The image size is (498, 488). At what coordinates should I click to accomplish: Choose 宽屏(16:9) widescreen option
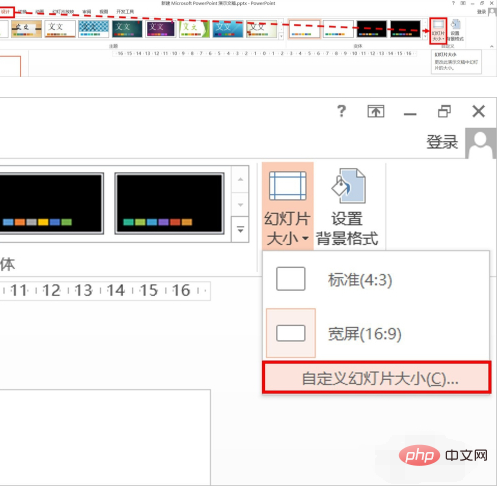376,333
